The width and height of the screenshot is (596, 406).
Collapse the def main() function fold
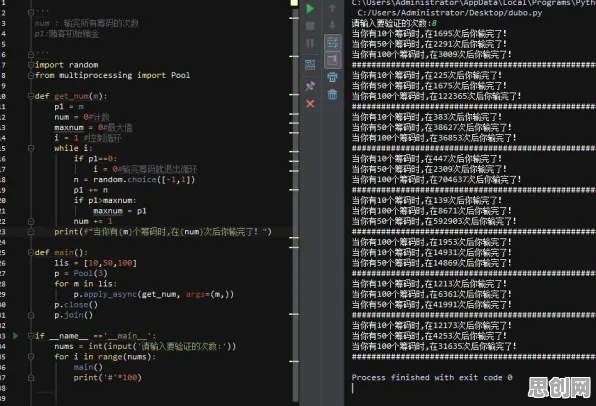coord(31,252)
